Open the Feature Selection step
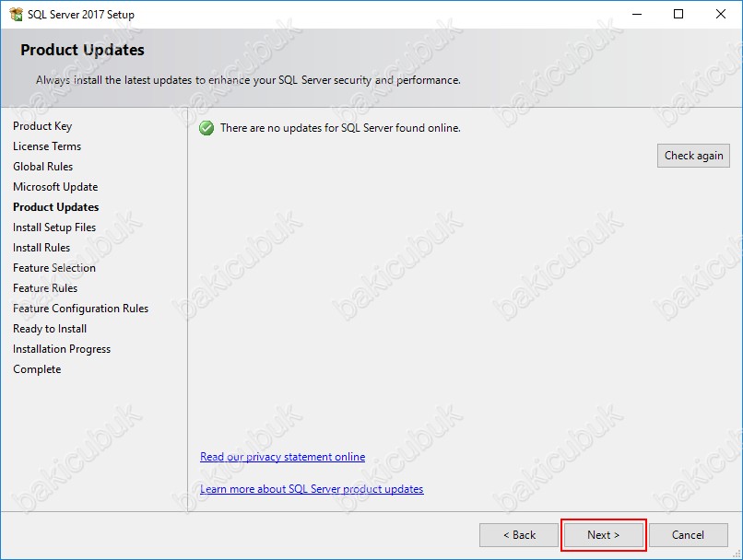Viewport: 743px width, 560px height. (54, 268)
